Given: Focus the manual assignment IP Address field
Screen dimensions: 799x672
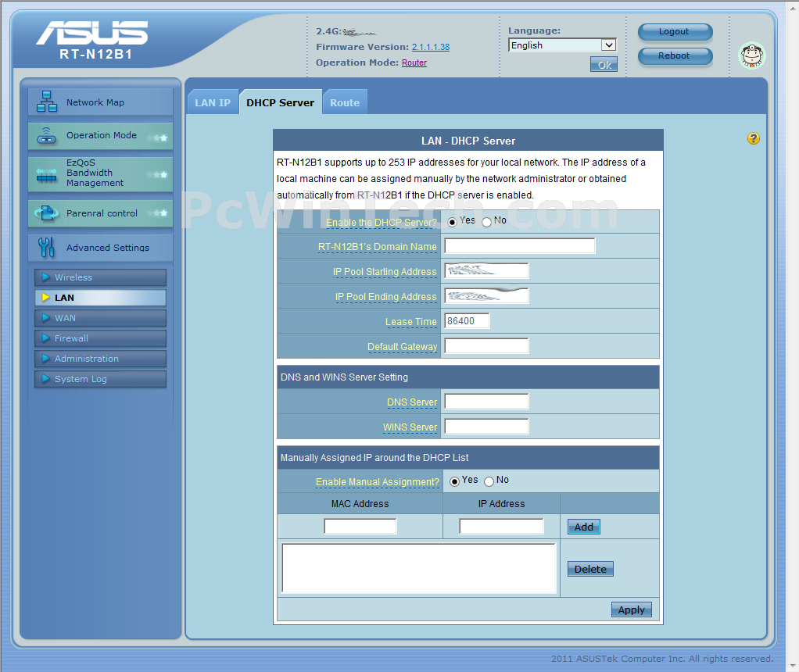Looking at the screenshot, I should click(501, 527).
